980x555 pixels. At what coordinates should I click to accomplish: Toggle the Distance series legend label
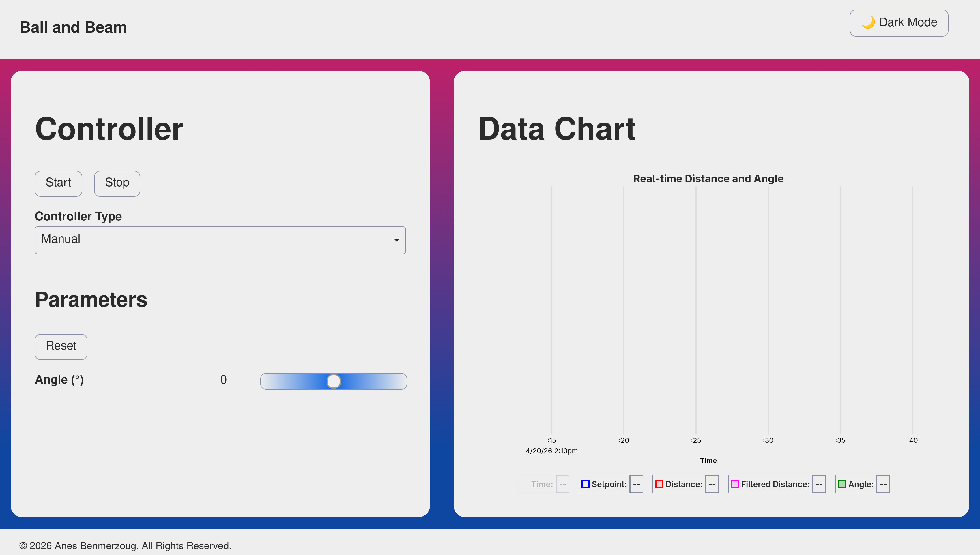[x=684, y=485]
